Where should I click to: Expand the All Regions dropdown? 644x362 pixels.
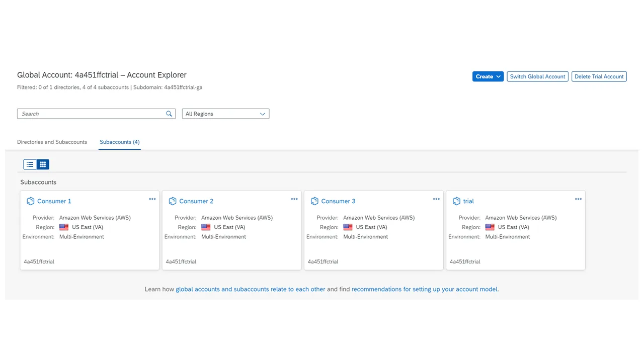coord(225,114)
